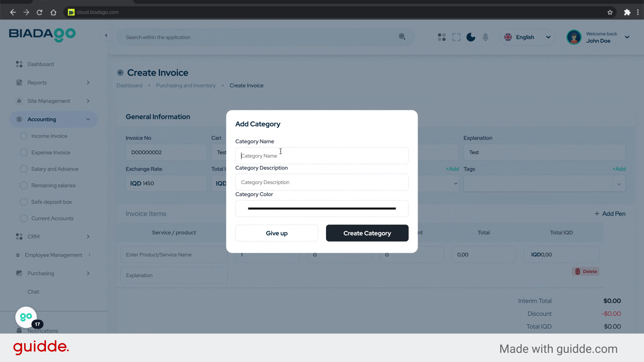Click the Create Category button
This screenshot has height=362, width=644.
pyautogui.click(x=367, y=233)
